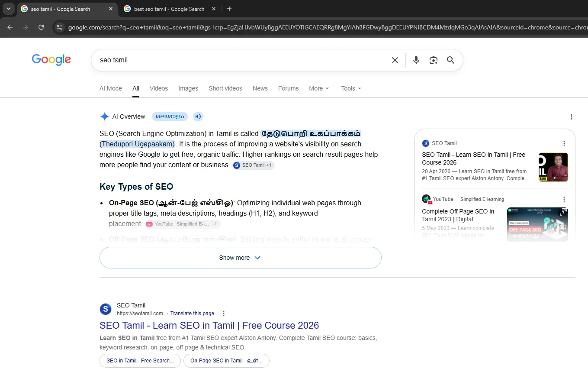Click the SEO Tamil card thumbnail image

pyautogui.click(x=553, y=167)
